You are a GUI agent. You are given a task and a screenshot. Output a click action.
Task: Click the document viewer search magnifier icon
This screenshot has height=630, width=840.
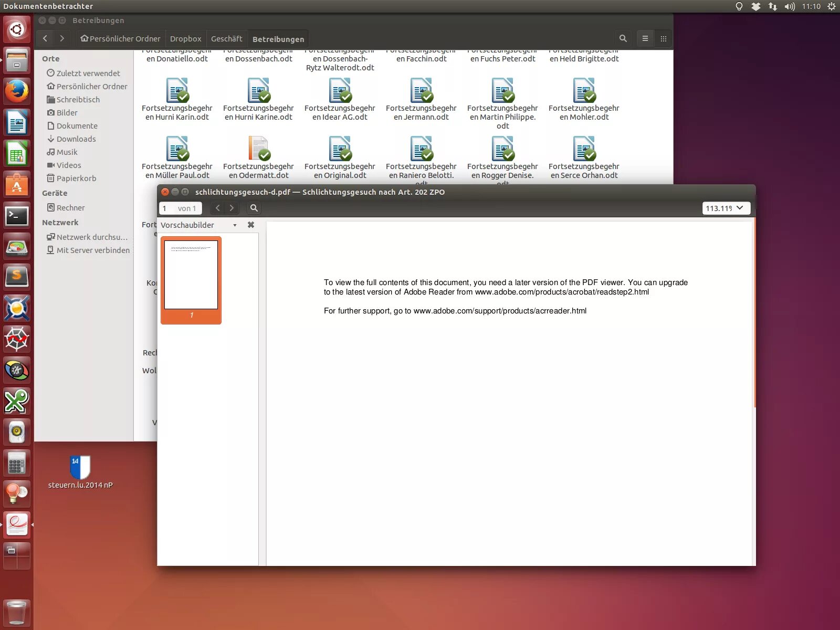coord(254,208)
